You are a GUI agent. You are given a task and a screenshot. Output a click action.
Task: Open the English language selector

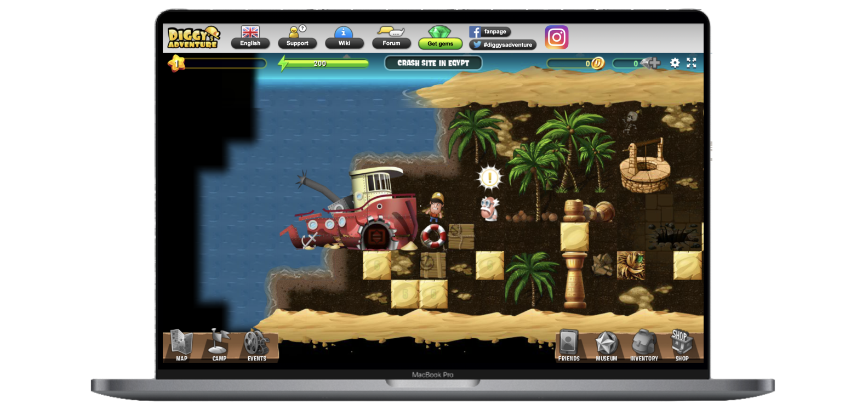point(250,43)
